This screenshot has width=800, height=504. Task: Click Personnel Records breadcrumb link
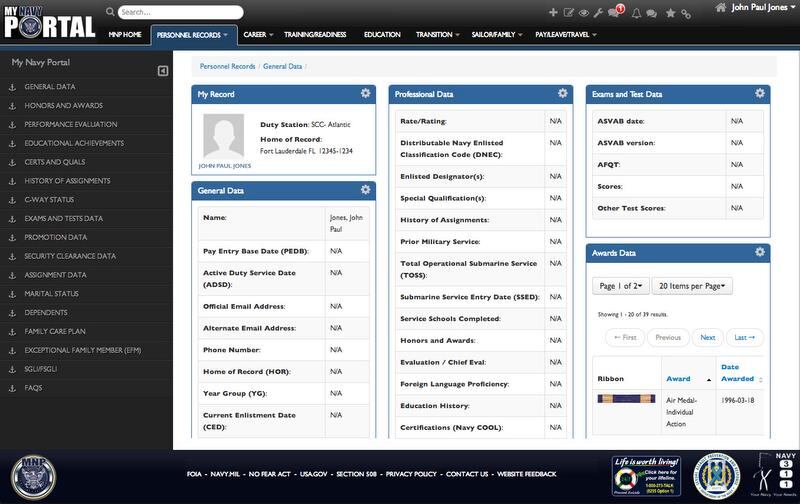pyautogui.click(x=227, y=66)
